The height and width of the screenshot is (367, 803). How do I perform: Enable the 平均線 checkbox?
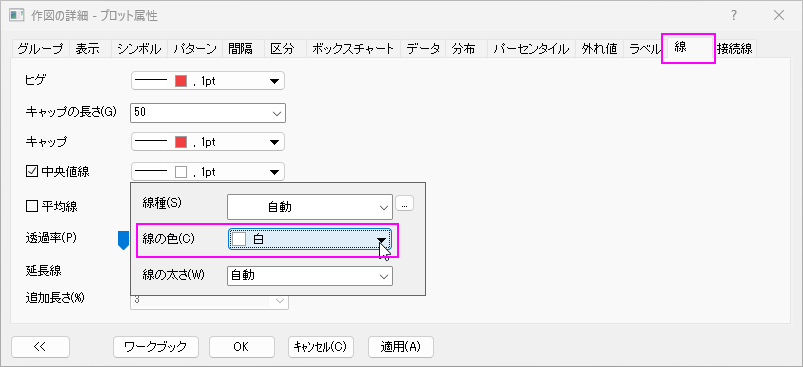click(32, 206)
